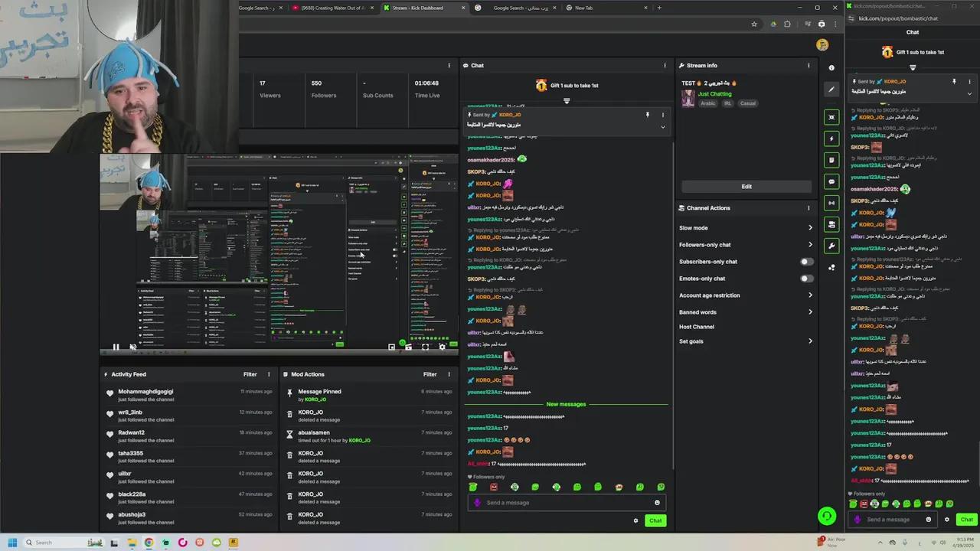Toggle the channel actions panel icon in sidebar
The width and height of the screenshot is (980, 551).
(x=831, y=224)
